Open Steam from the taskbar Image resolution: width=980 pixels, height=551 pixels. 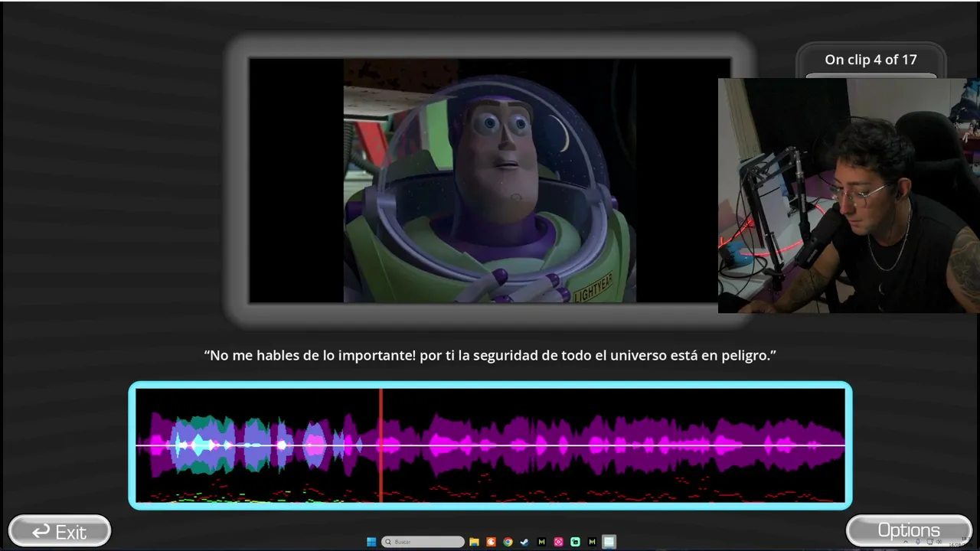click(x=525, y=542)
